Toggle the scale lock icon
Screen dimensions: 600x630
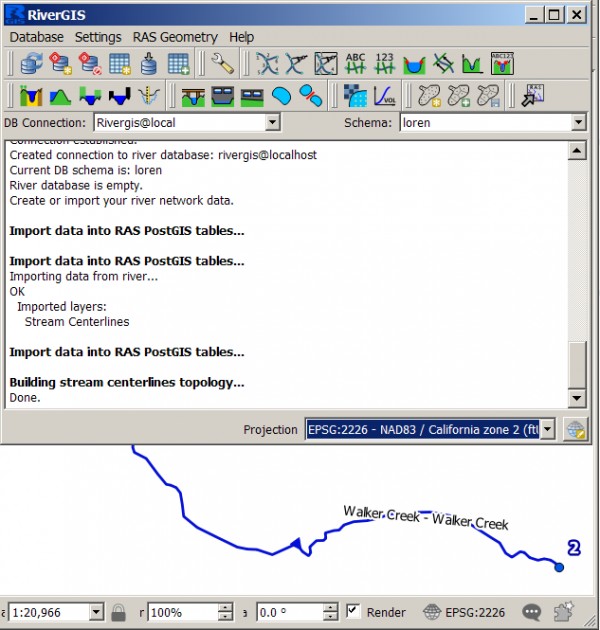(x=119, y=612)
